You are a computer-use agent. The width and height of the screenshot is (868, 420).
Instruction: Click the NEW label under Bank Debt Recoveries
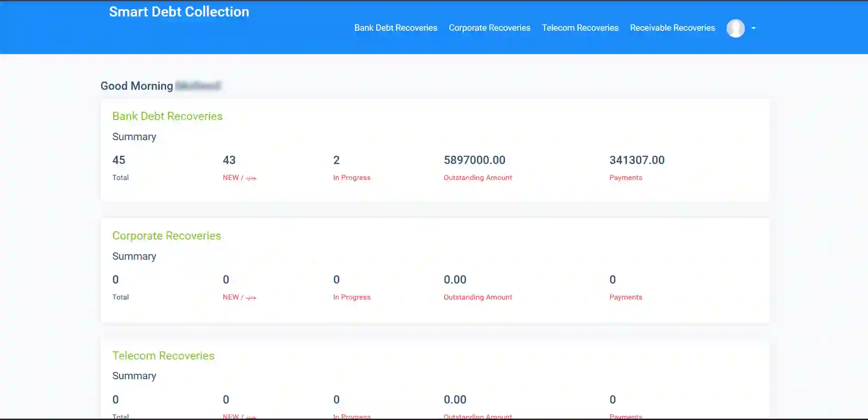(239, 178)
